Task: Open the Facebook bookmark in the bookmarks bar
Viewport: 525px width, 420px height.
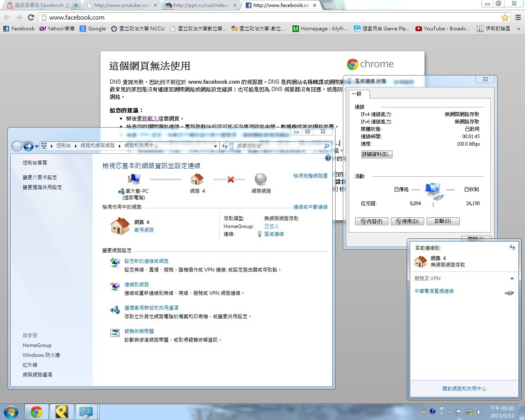Action: tap(19, 29)
